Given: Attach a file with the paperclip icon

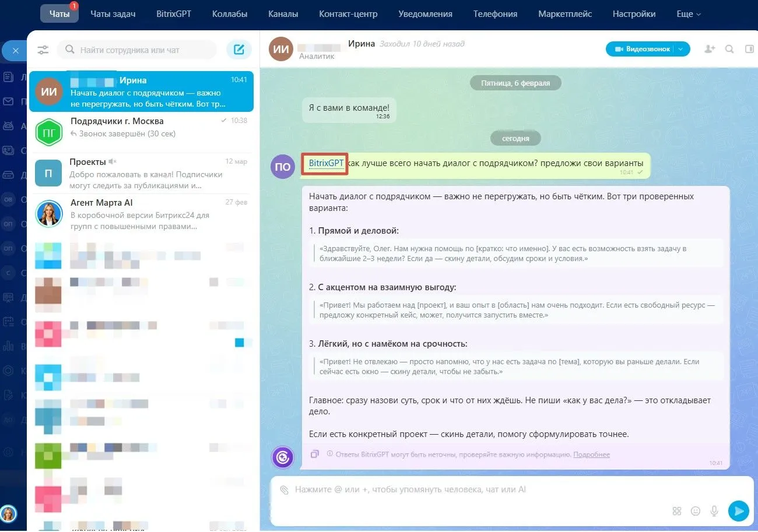Looking at the screenshot, I should click(x=284, y=490).
